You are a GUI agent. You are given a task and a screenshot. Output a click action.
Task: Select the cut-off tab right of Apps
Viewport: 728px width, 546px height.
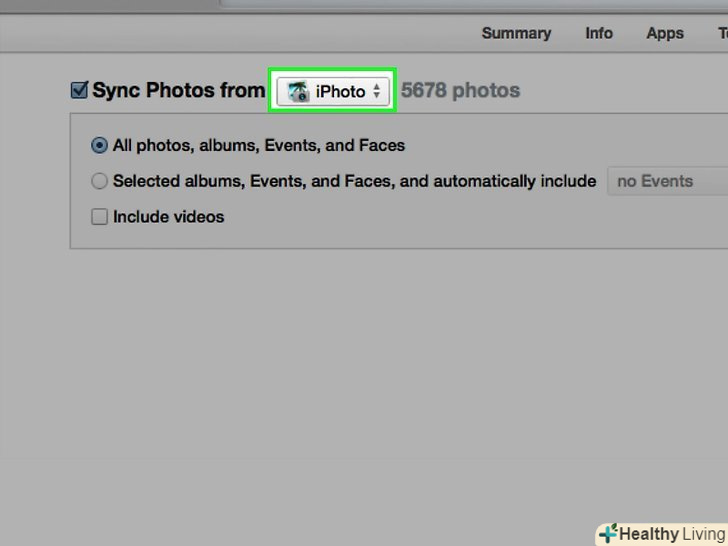point(721,33)
